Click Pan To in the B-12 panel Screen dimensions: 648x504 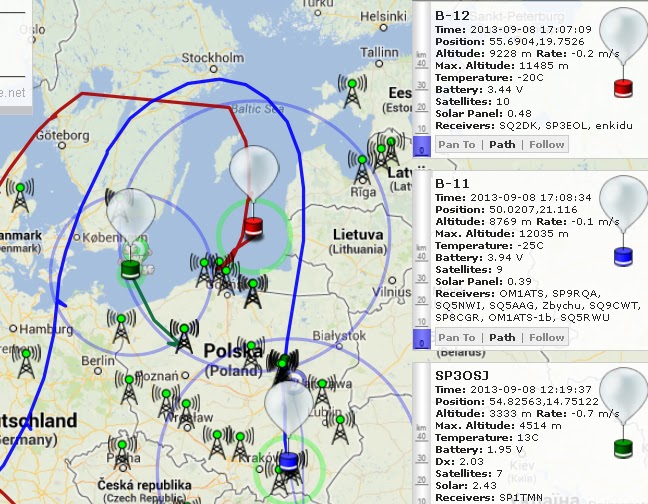(457, 145)
